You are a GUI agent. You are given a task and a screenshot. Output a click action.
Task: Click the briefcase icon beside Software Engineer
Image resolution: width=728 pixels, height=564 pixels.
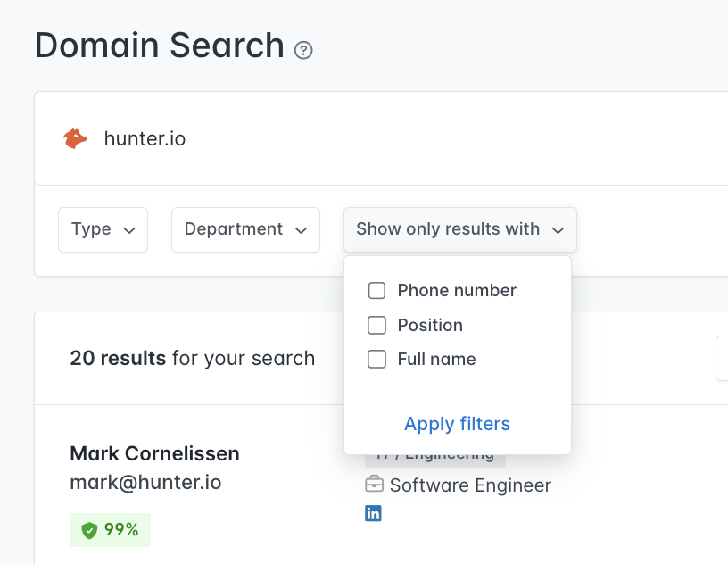point(374,485)
